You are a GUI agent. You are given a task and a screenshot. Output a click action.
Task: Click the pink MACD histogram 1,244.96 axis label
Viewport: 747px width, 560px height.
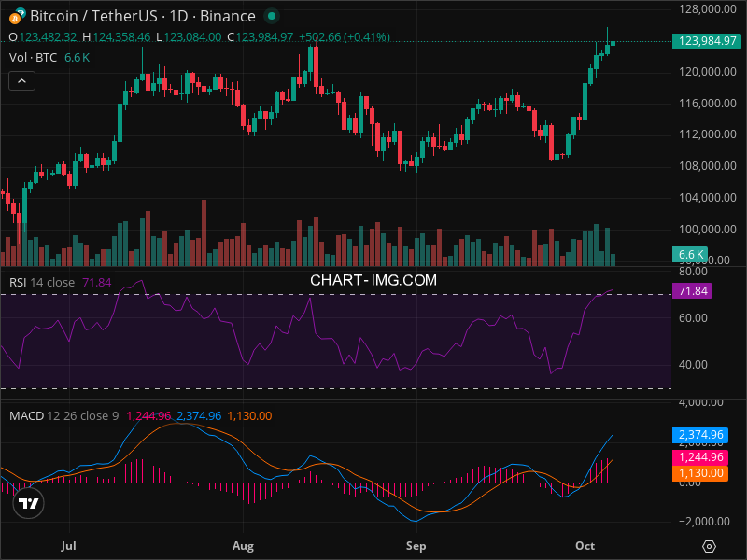point(698,457)
